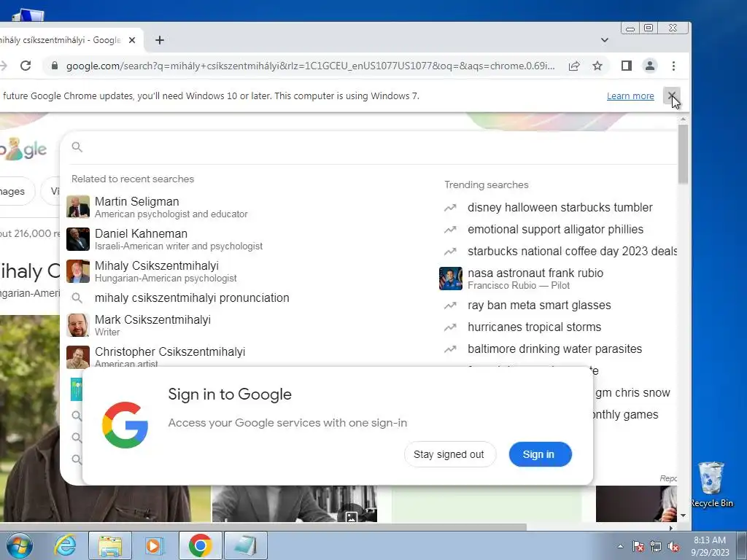The height and width of the screenshot is (560, 747).
Task: Click the Google G logo in sign-in dialog
Action: [x=125, y=425]
